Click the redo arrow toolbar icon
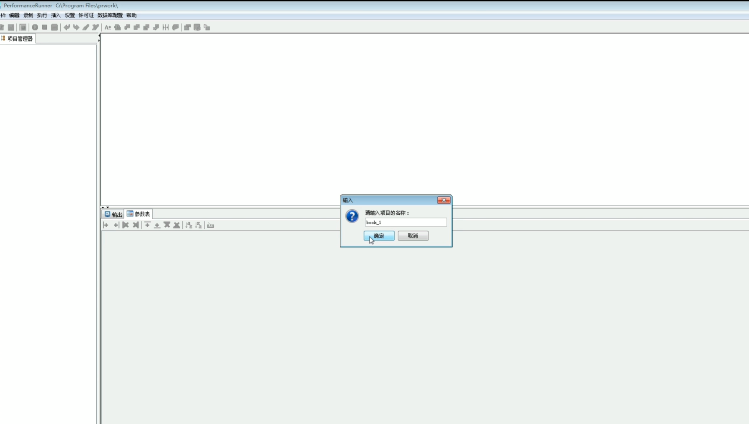749x424 pixels. pos(76,27)
